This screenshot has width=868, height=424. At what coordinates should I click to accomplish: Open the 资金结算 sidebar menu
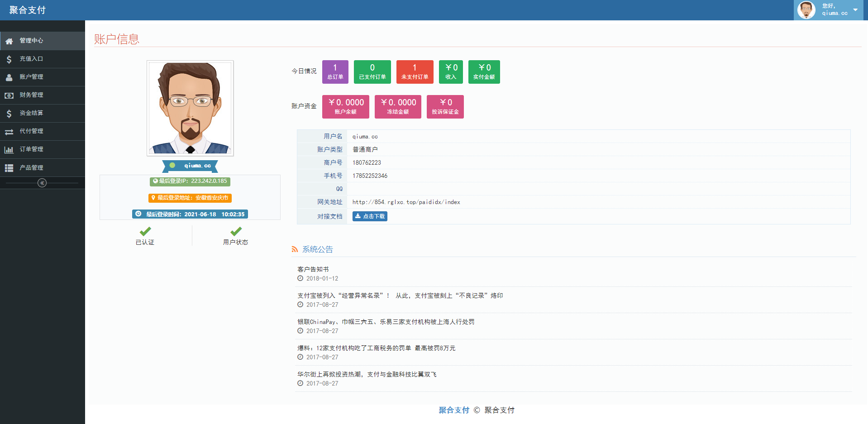pos(31,113)
